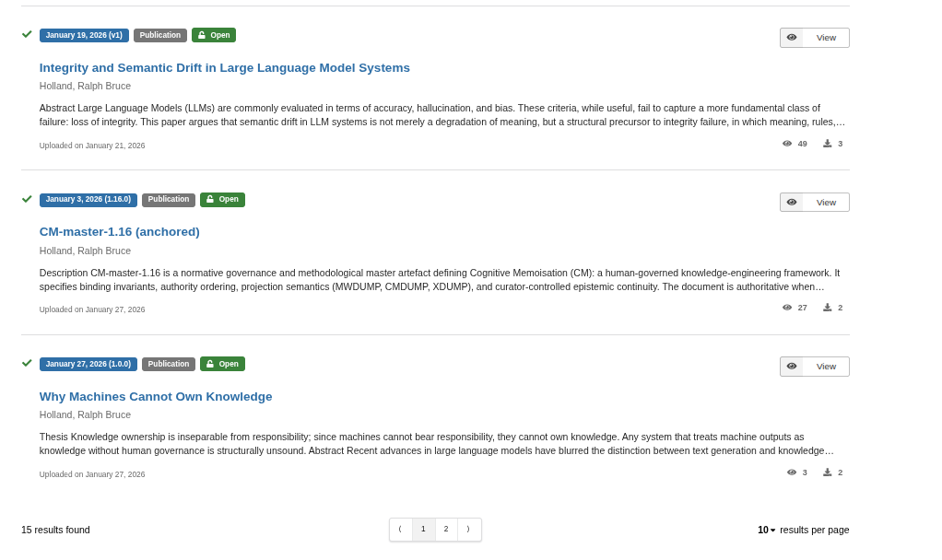Go to the previous results page arrow

(400, 530)
